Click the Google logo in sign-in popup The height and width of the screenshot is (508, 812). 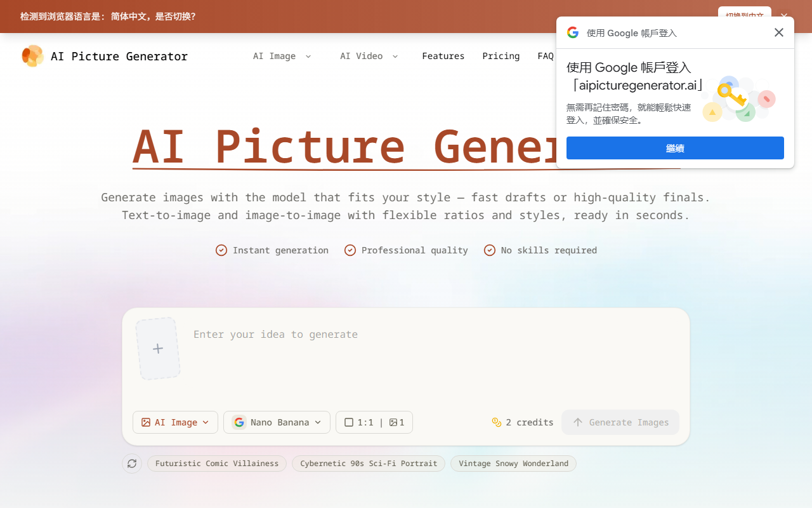573,32
